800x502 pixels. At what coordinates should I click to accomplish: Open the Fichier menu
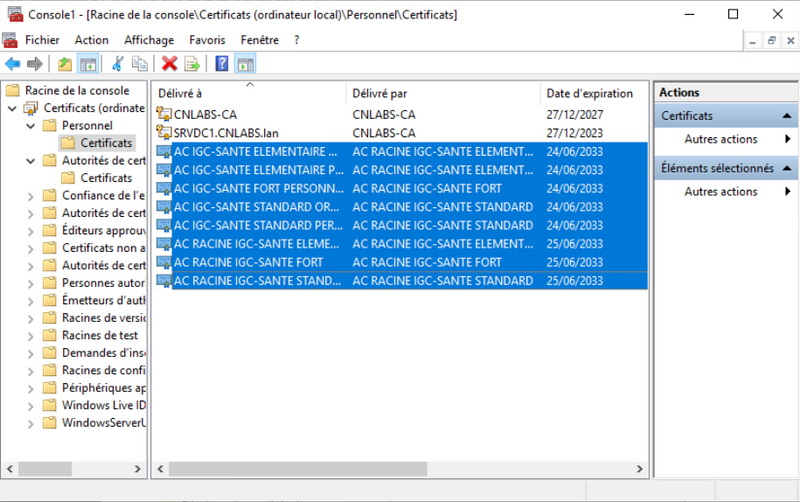coord(42,40)
